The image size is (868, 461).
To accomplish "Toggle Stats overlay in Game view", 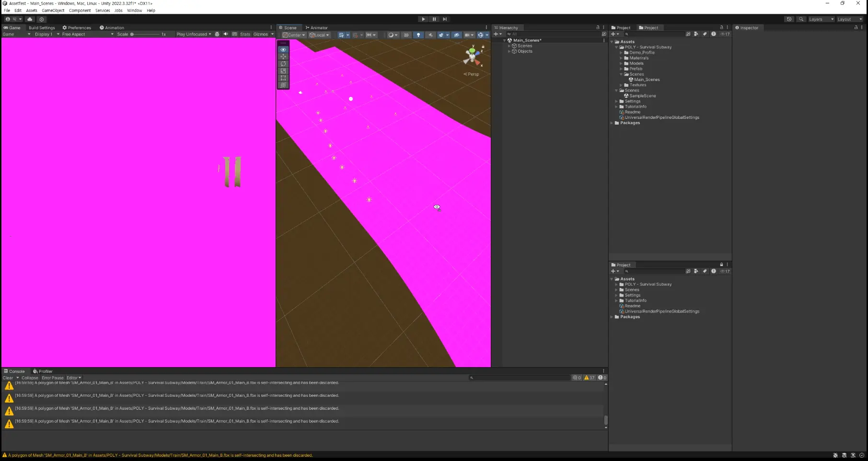I will coord(245,34).
